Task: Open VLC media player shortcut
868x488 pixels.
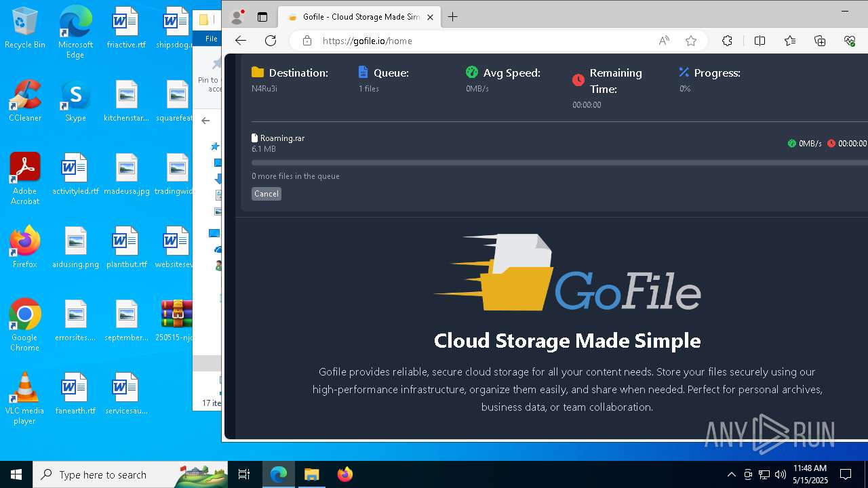Action: [x=25, y=398]
